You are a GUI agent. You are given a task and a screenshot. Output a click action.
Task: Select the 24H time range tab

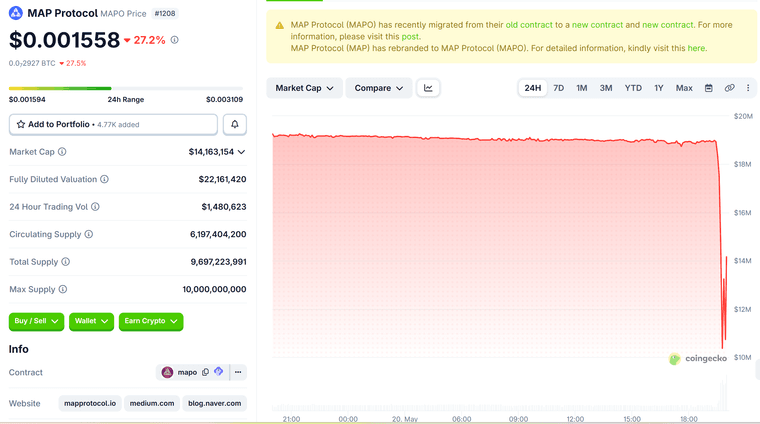[532, 88]
